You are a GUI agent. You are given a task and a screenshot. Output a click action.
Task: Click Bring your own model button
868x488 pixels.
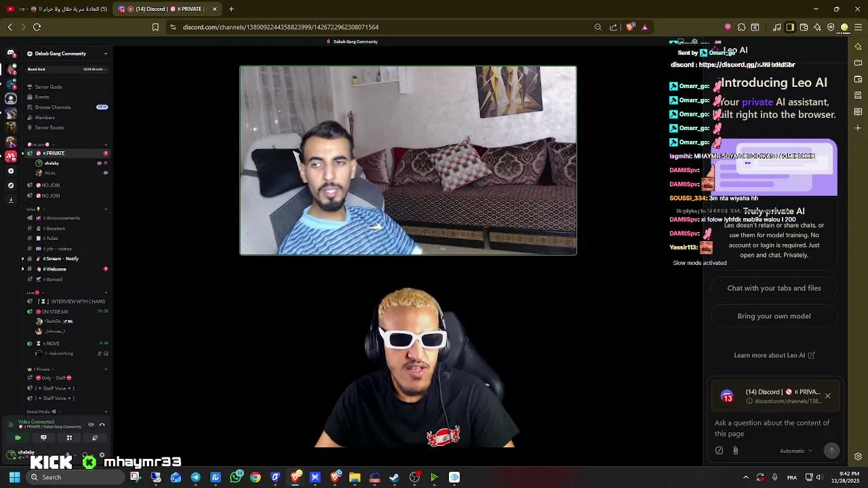(x=774, y=316)
